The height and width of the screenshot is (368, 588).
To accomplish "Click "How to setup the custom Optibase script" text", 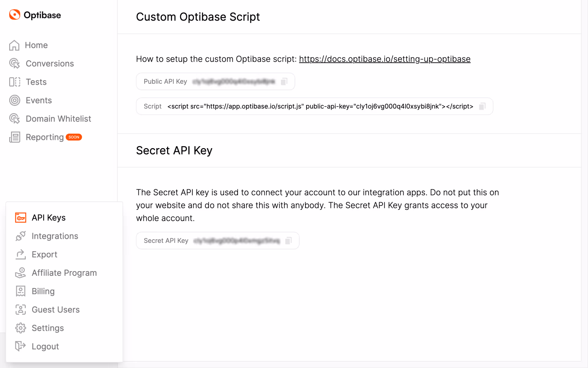I will (x=216, y=59).
